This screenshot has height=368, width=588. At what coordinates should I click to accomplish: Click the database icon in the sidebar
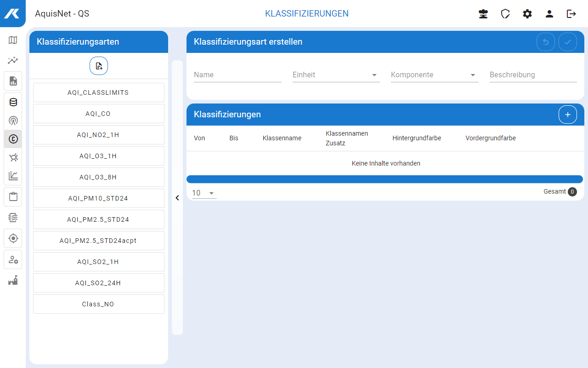click(13, 102)
